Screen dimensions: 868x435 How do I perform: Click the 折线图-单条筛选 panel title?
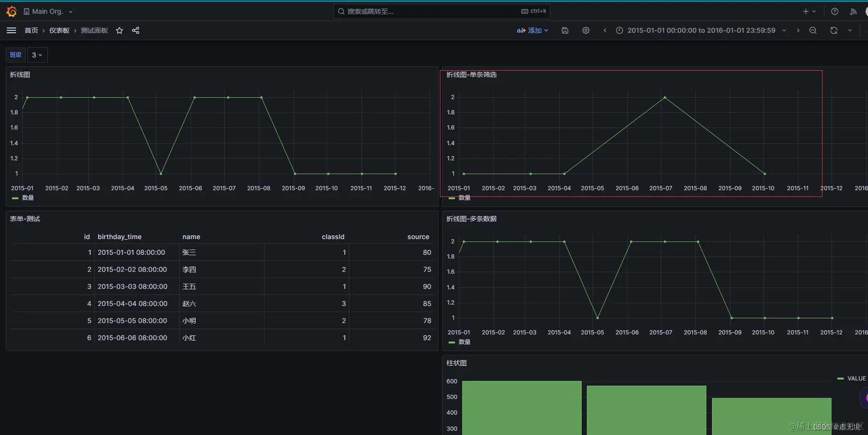click(x=472, y=74)
